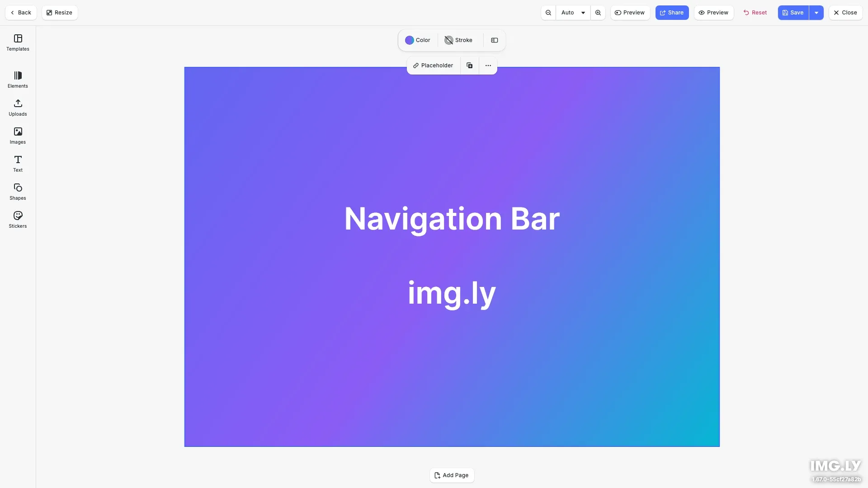Open the Uploads panel
868x488 pixels.
pos(18,108)
